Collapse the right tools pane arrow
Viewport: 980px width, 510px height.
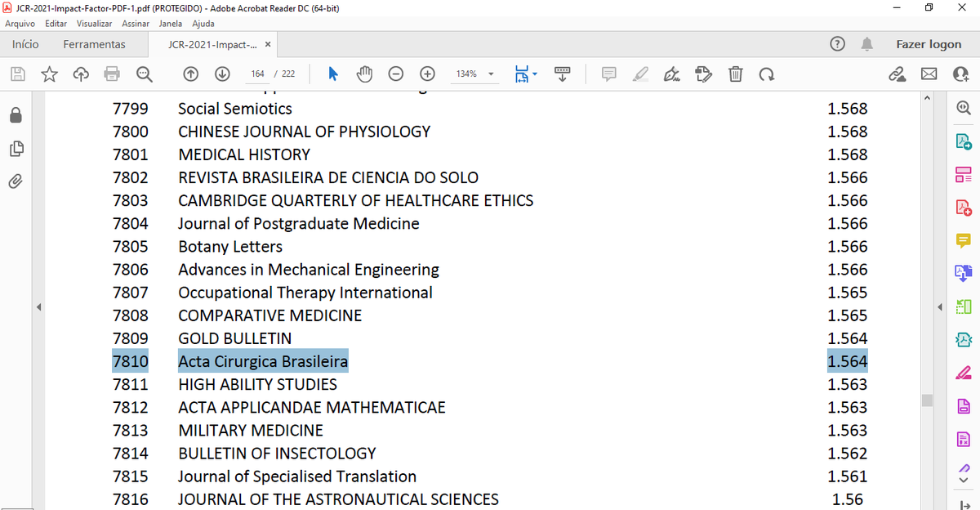point(938,307)
